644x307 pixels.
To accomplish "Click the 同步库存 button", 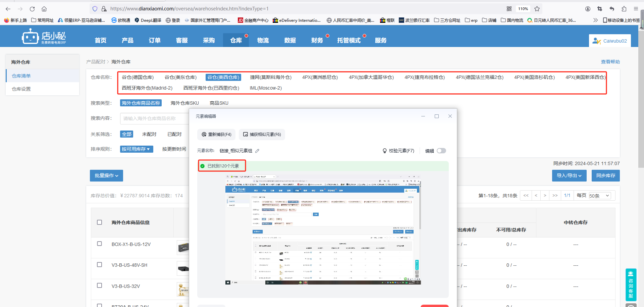I will [605, 176].
